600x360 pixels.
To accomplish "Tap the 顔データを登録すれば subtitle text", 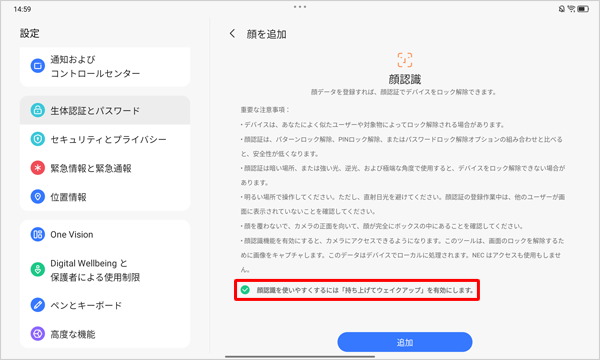I will [404, 92].
